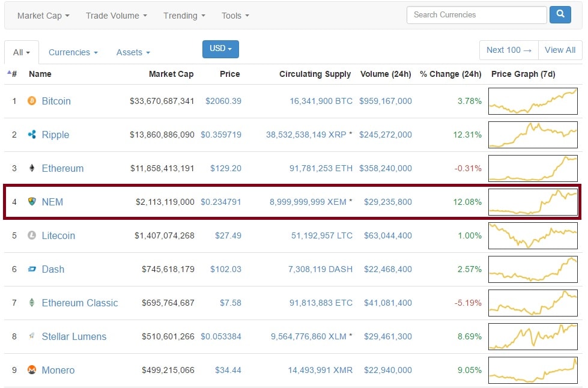Switch to the Currencies tab
This screenshot has width=588, height=388.
[x=73, y=52]
